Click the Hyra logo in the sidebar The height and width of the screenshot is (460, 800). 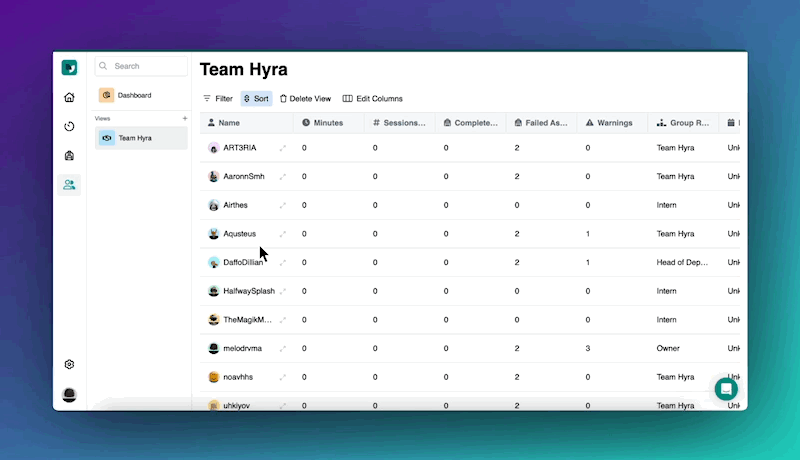(69, 68)
